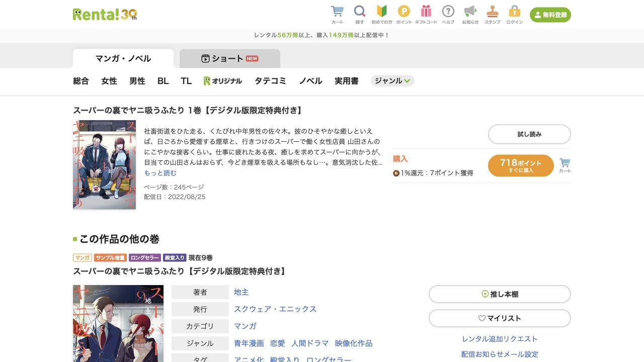Viewport: 644px width, 362px height.
Task: Go to Renta! home via logo
Action: tap(105, 14)
